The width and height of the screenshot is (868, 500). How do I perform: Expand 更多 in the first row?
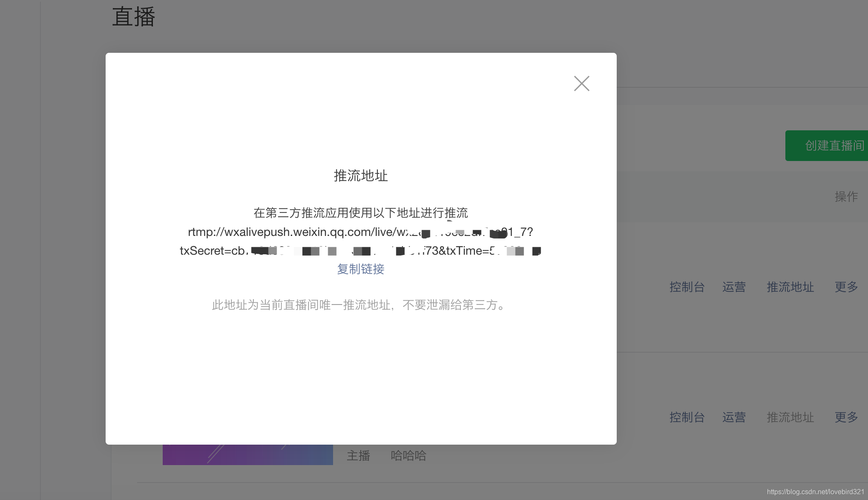pos(846,287)
